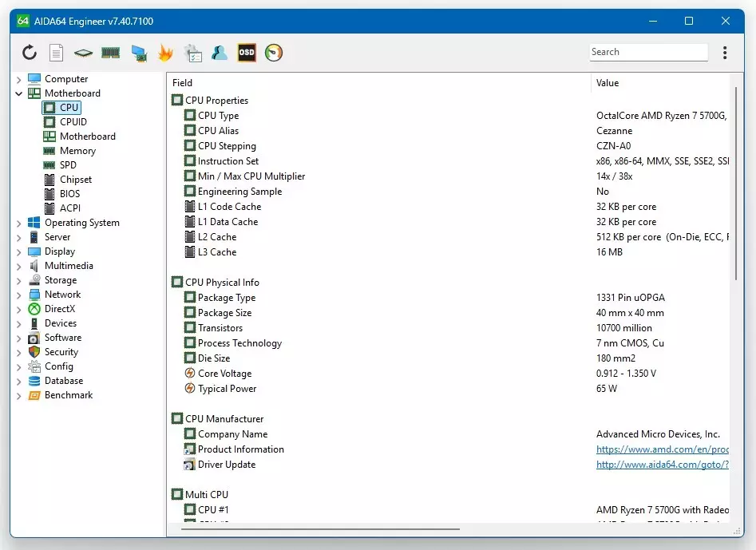The image size is (756, 550).
Task: Click inside the Search field
Action: 647,52
